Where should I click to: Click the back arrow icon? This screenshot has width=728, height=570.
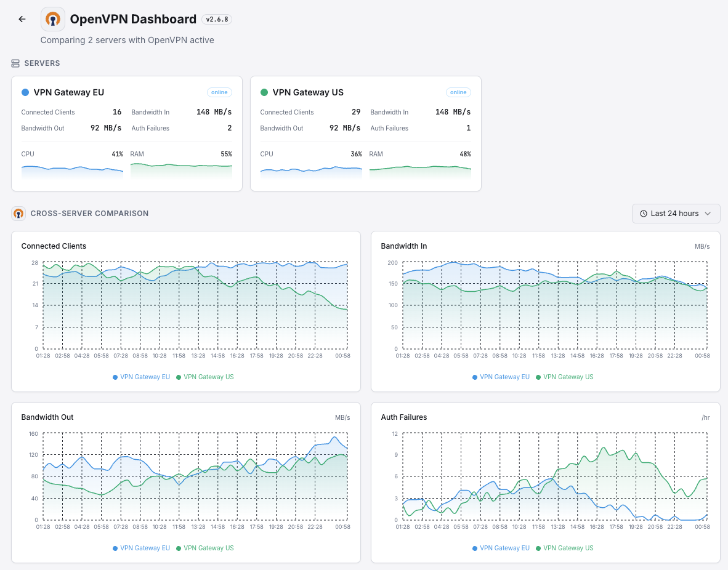tap(22, 19)
